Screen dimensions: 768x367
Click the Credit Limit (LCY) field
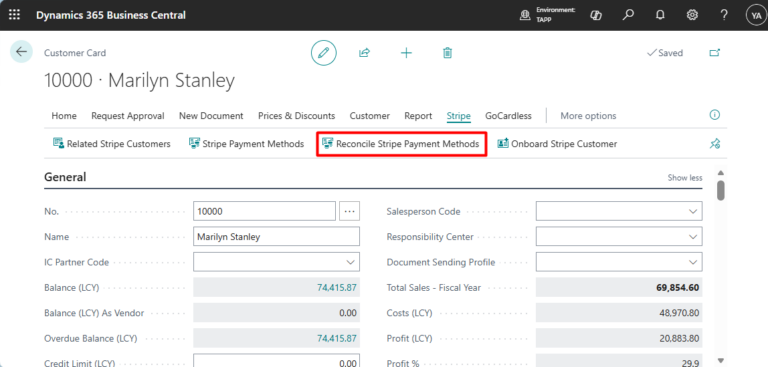coord(276,361)
